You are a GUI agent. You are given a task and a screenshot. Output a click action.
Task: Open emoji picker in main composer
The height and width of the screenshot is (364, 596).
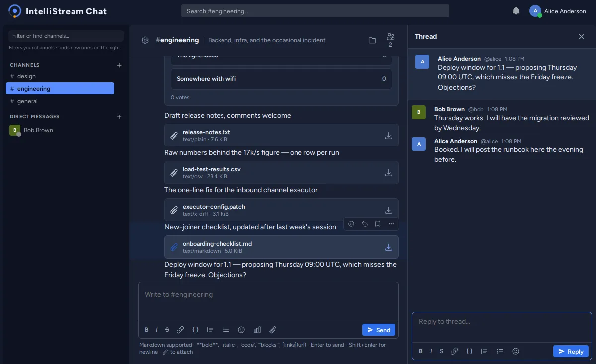pyautogui.click(x=241, y=330)
